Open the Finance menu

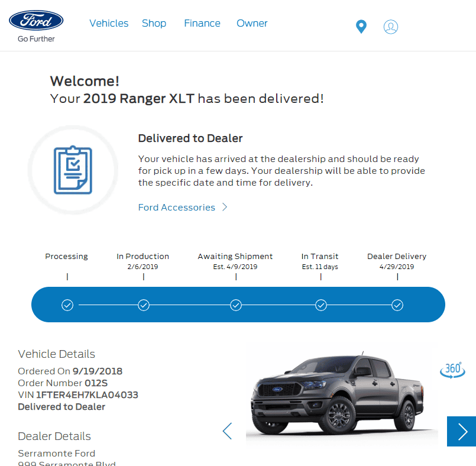tap(202, 24)
